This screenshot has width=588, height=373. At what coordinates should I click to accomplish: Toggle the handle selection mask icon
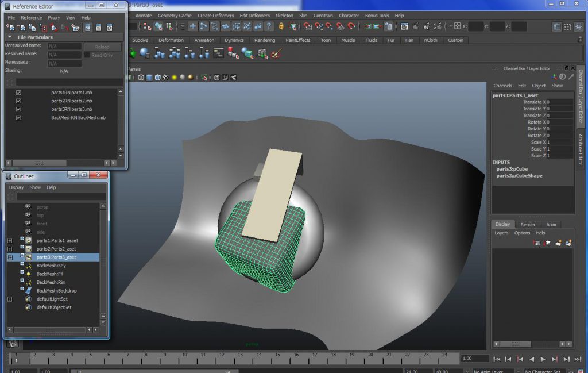(x=193, y=26)
